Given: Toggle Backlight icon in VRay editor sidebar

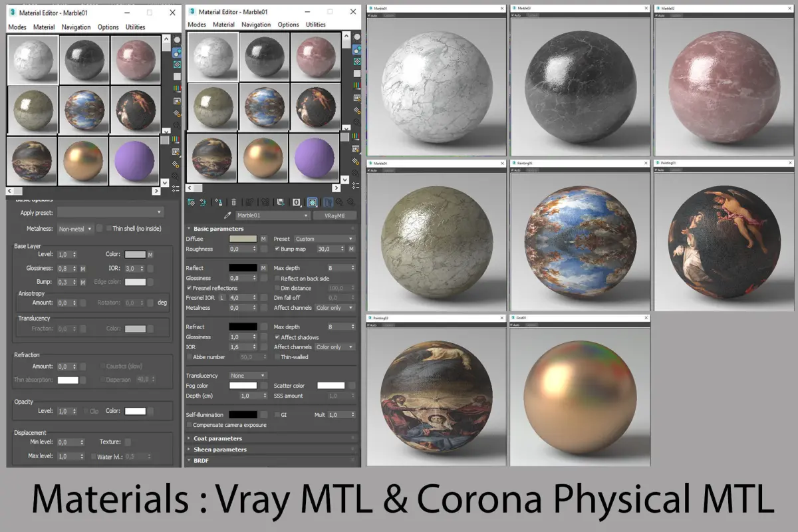Looking at the screenshot, I should tap(357, 49).
